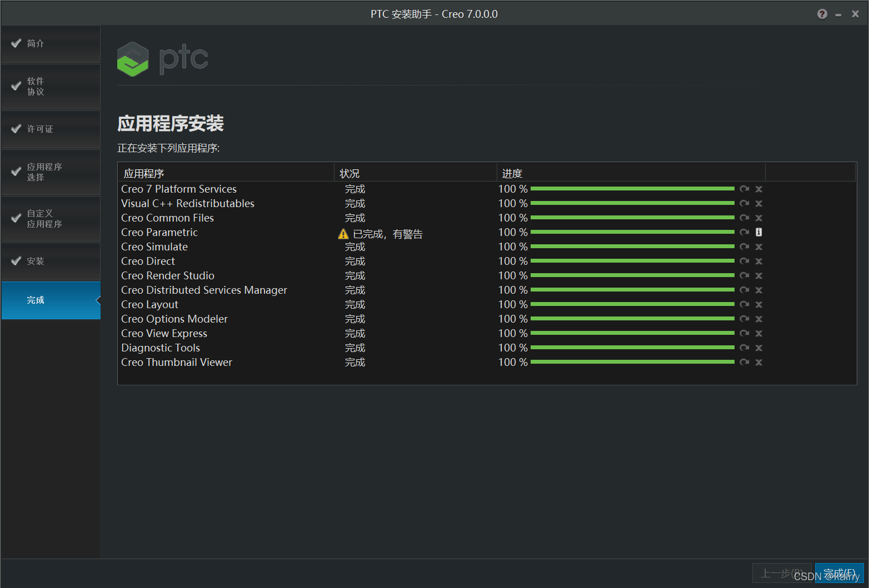Click progress bar for Diagnostic Tools
The image size is (869, 588).
coord(632,348)
